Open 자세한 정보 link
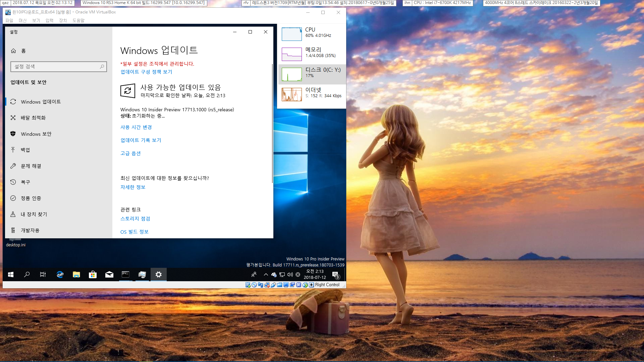This screenshot has width=644, height=362. pos(133,187)
